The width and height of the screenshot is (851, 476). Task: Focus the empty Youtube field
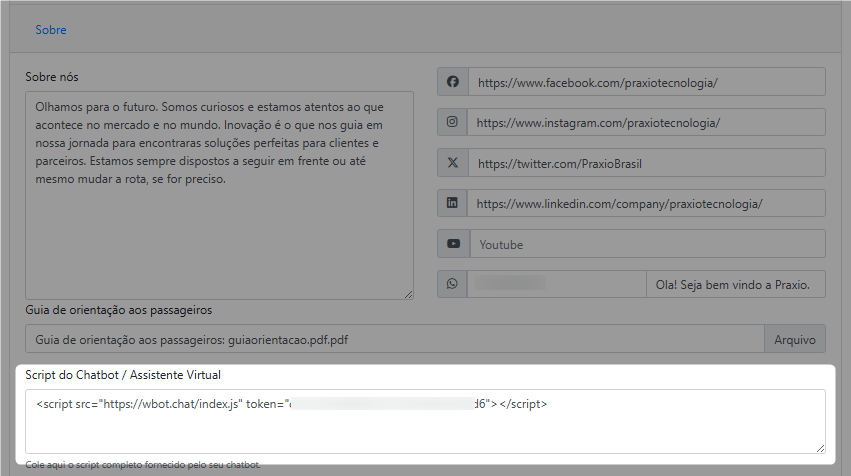(648, 244)
